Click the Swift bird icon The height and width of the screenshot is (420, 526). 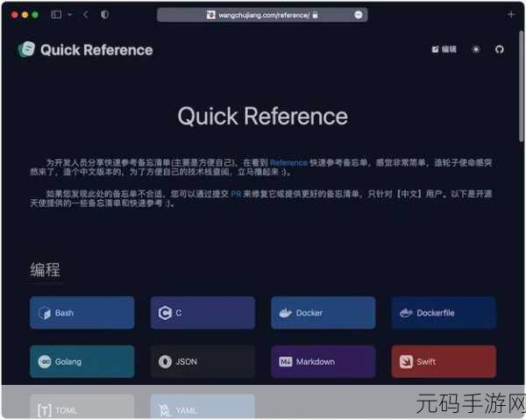[406, 362]
